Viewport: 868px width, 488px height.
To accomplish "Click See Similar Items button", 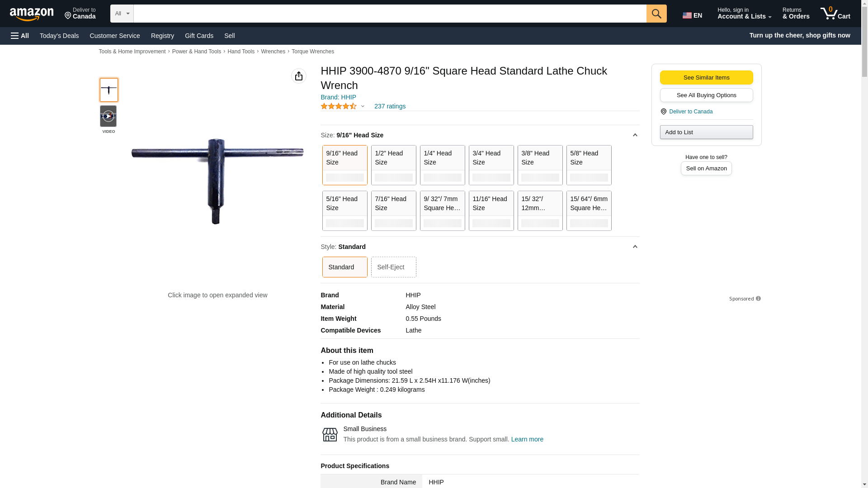I will click(x=706, y=78).
